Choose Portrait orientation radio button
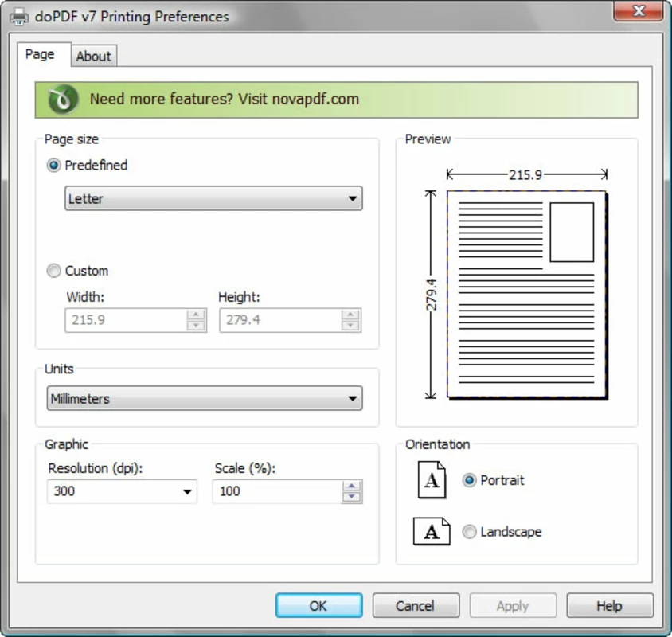The width and height of the screenshot is (672, 637). coord(470,480)
